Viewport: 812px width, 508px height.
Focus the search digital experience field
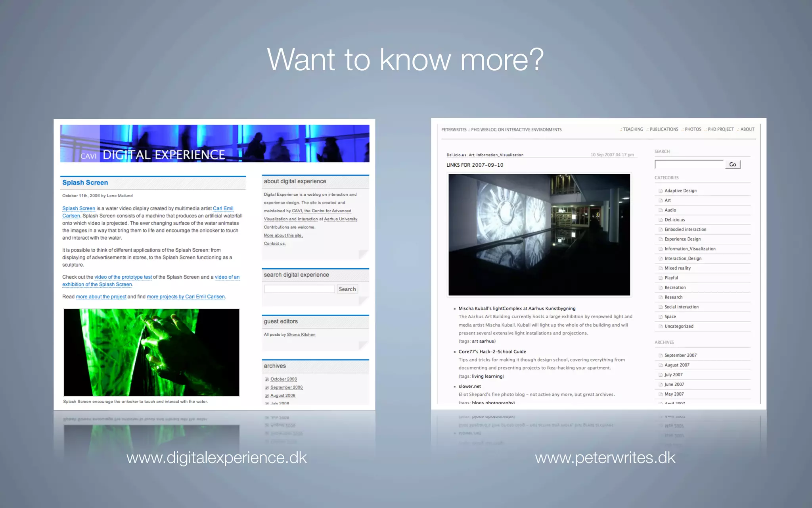point(299,289)
